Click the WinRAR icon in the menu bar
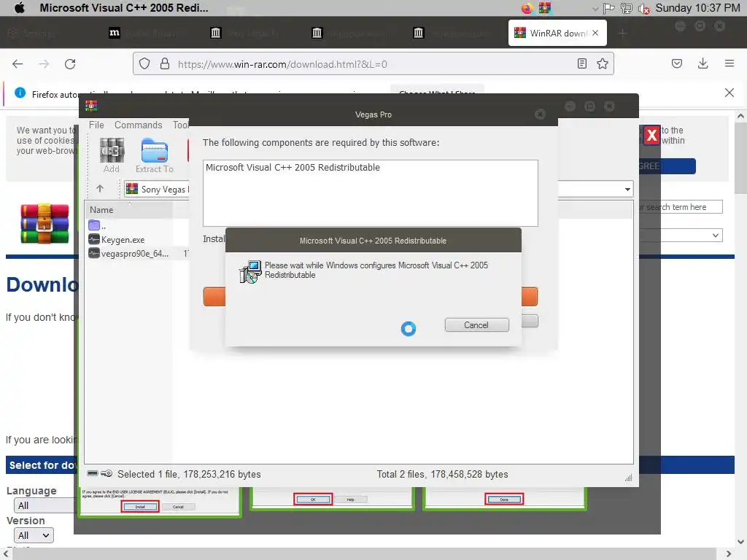This screenshot has width=747, height=560. click(544, 8)
